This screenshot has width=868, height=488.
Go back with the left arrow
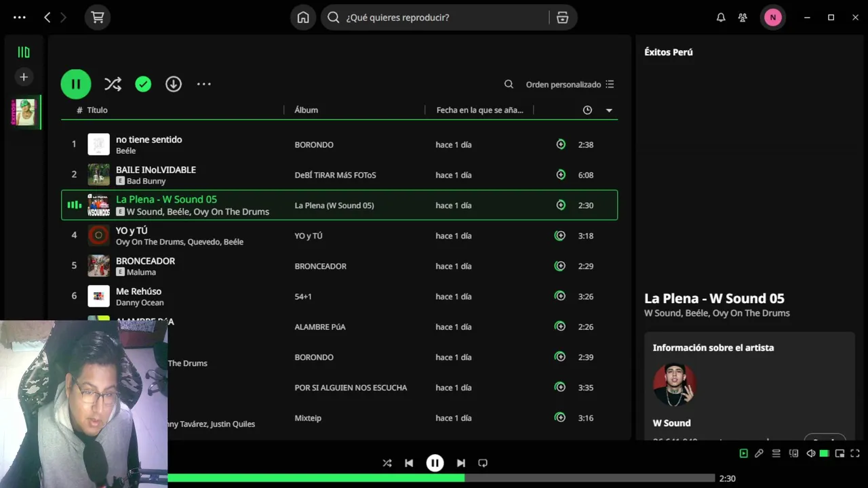(47, 18)
